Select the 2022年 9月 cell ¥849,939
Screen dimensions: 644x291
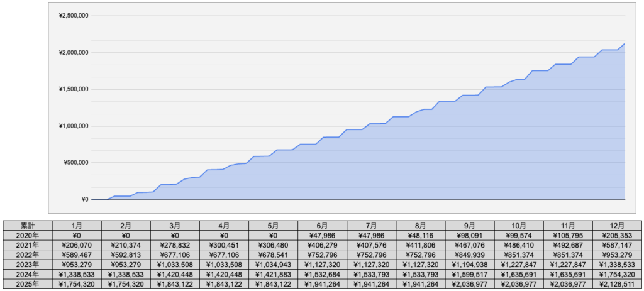coord(469,255)
